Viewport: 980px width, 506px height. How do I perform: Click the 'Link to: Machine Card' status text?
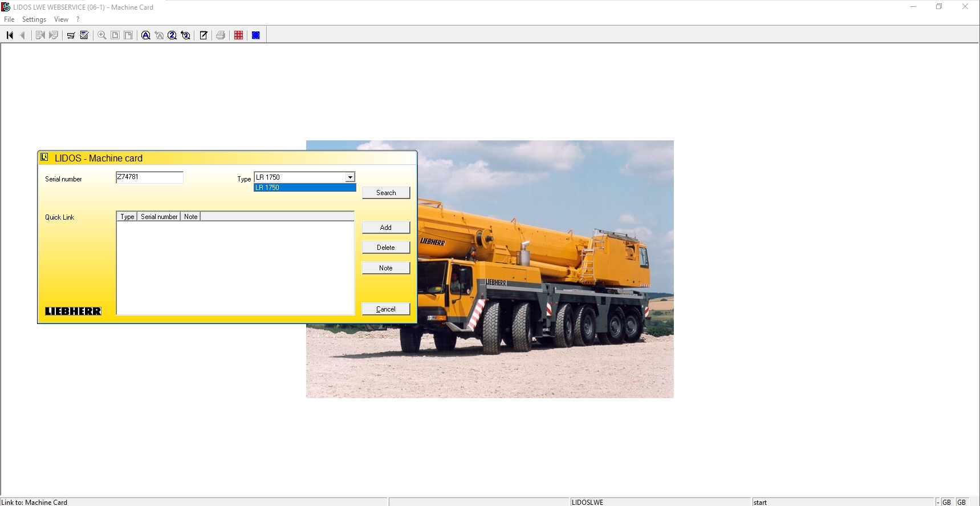point(34,503)
